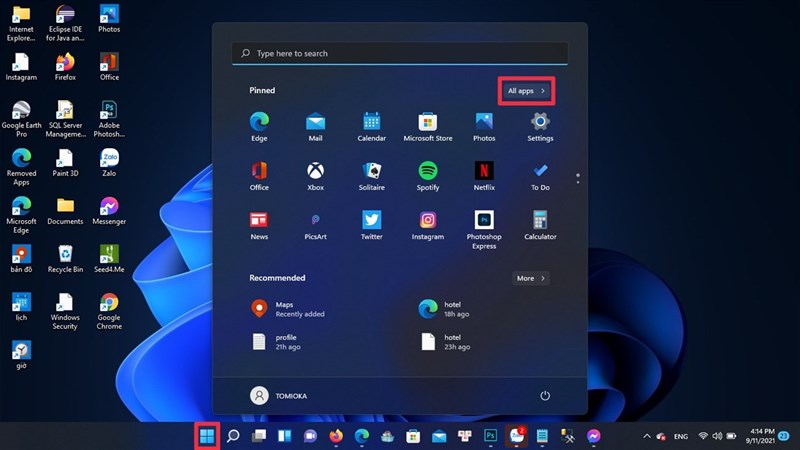This screenshot has width=800, height=450.
Task: Select the Seed4.Me desktop shortcut
Action: coord(109,259)
